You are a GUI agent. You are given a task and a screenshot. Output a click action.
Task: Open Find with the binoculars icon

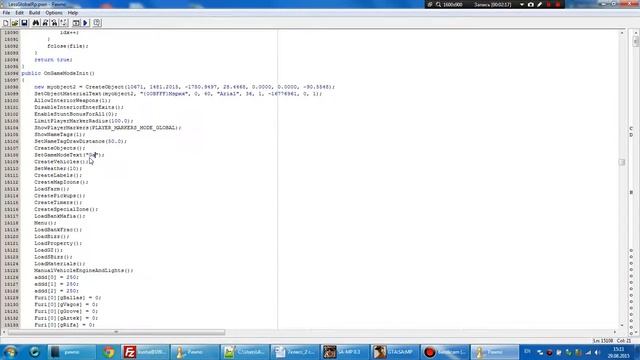click(36, 23)
